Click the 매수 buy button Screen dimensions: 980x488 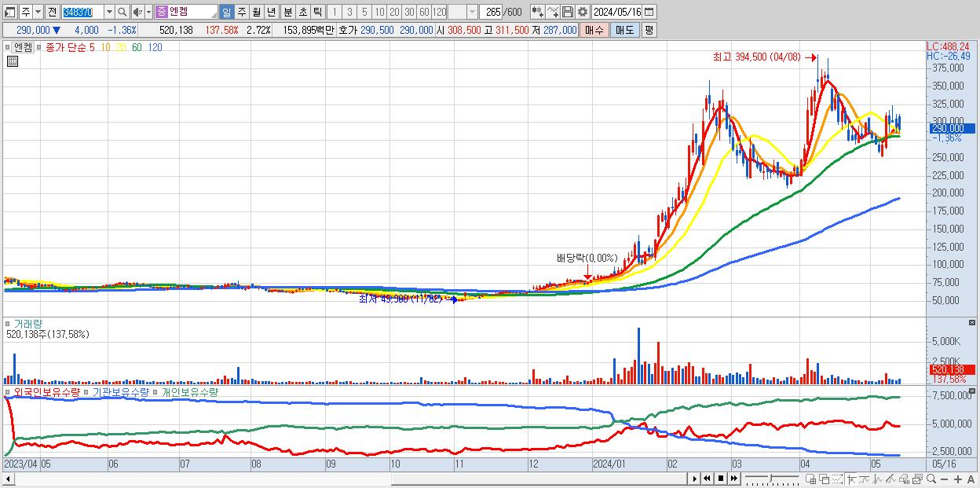[x=594, y=30]
